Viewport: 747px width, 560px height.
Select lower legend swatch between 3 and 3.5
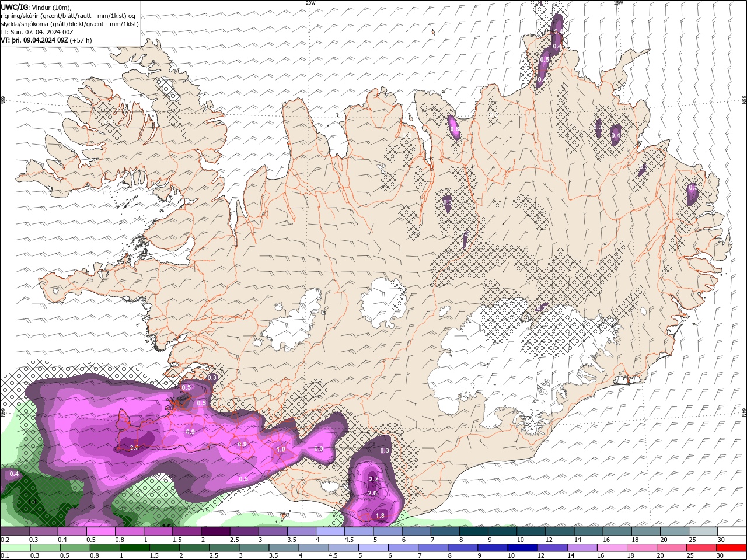[254, 548]
